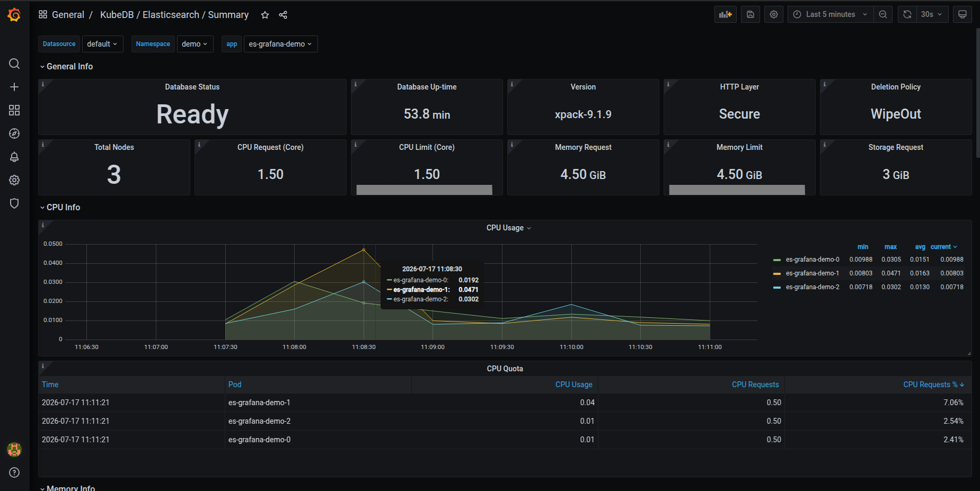Show info icon on Version panel
The image size is (980, 491).
coord(512,84)
